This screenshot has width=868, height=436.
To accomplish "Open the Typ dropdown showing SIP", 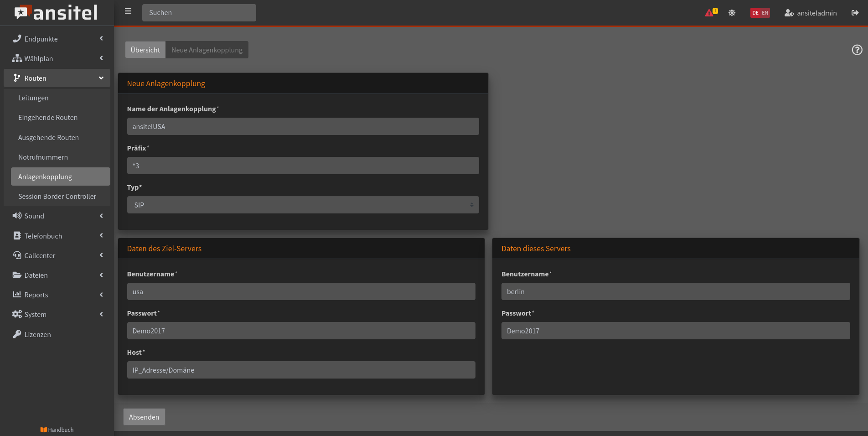I will 303,205.
